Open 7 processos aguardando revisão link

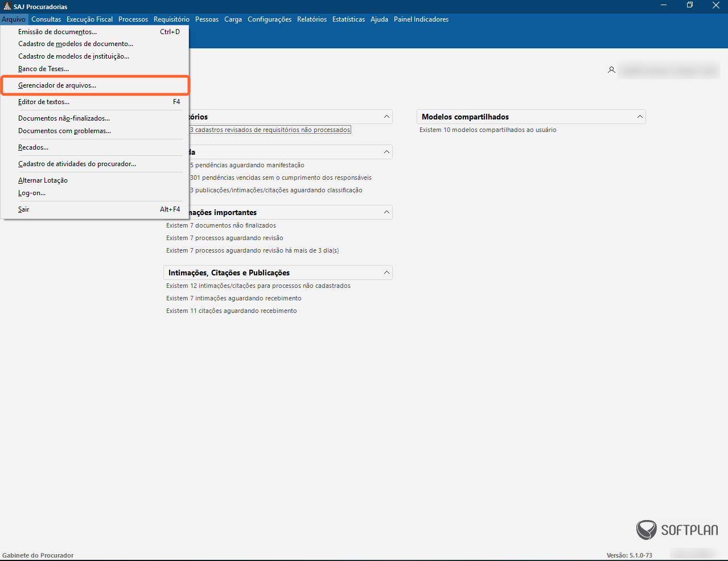tap(224, 238)
